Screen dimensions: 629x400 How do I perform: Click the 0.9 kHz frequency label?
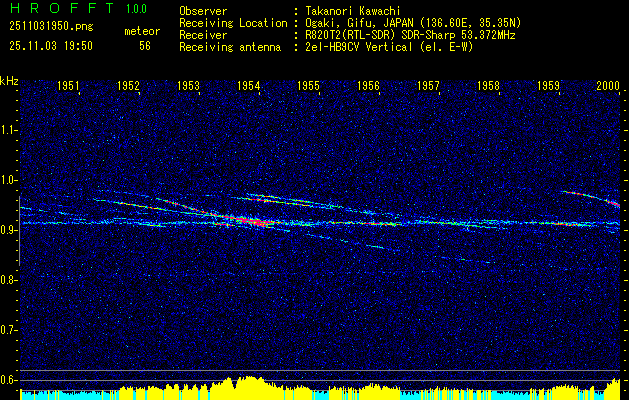click(x=8, y=230)
